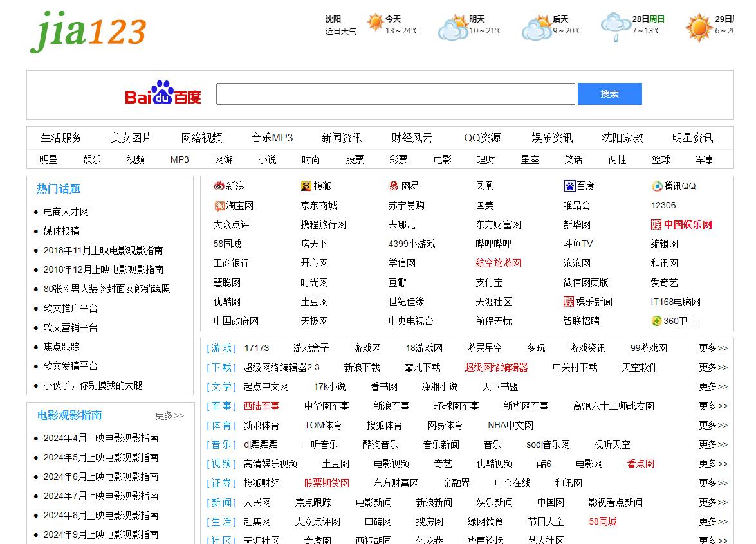Click the blue 搜索 button
The height and width of the screenshot is (544, 756).
[x=609, y=93]
